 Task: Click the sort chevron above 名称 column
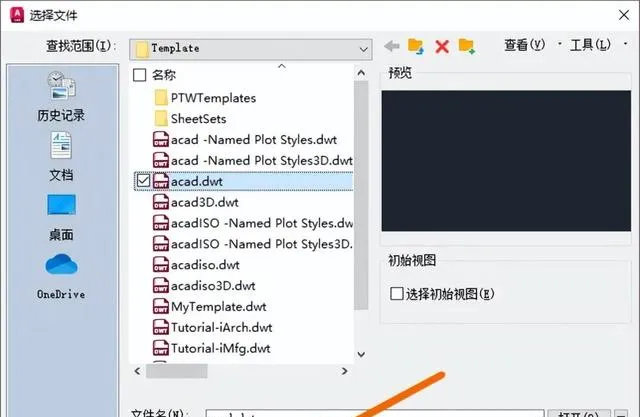282,66
